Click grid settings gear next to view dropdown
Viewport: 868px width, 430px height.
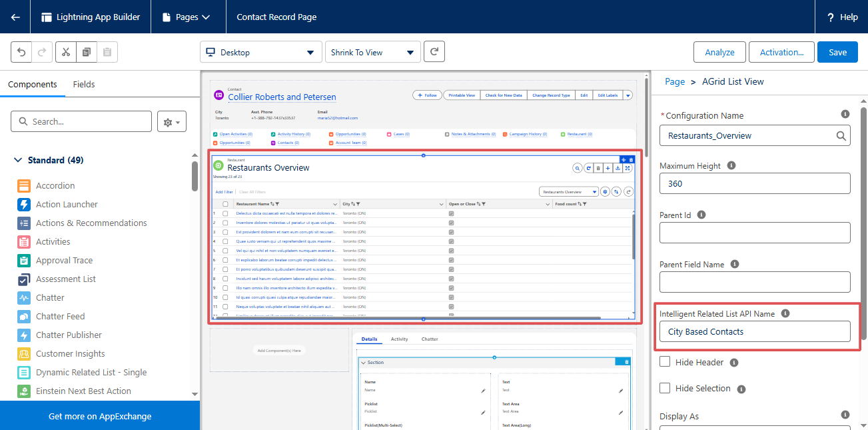point(606,191)
